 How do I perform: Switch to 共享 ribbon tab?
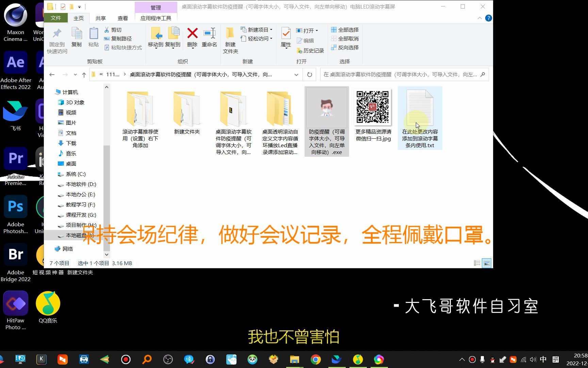point(101,18)
